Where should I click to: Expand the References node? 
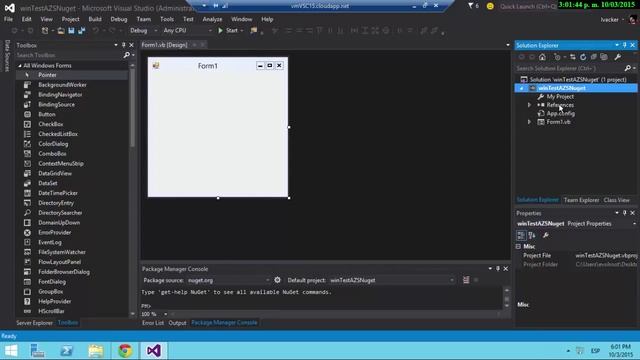529,105
